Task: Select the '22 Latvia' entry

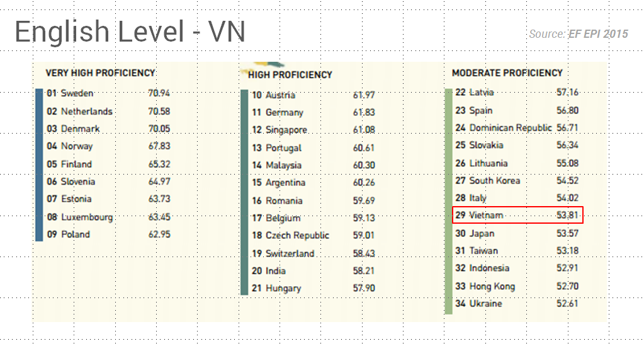Action: pos(475,93)
